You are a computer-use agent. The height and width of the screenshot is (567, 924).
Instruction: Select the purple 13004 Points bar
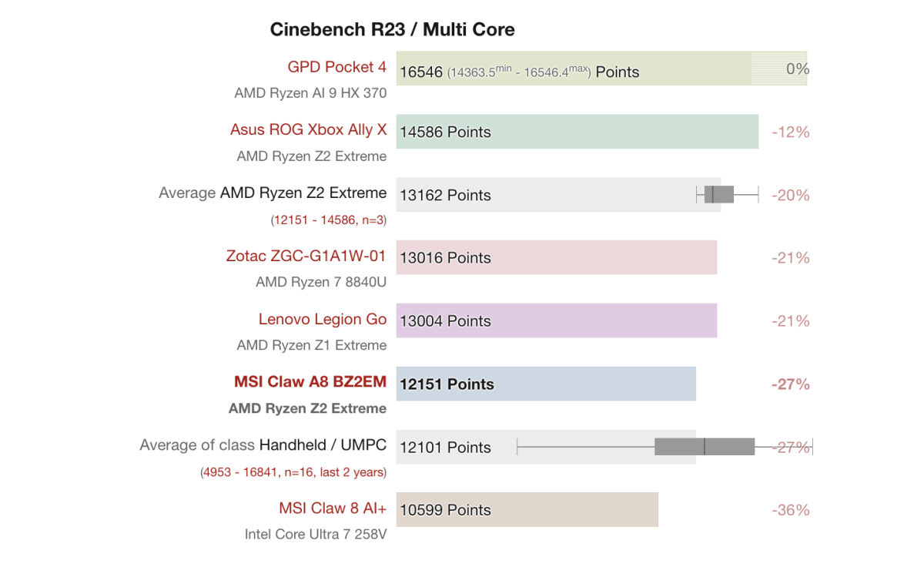coord(556,320)
